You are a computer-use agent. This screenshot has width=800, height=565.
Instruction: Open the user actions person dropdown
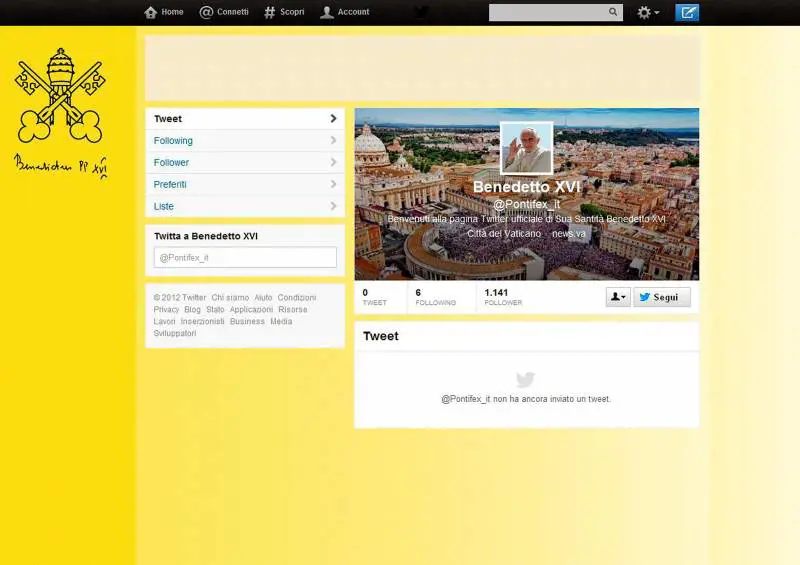618,297
